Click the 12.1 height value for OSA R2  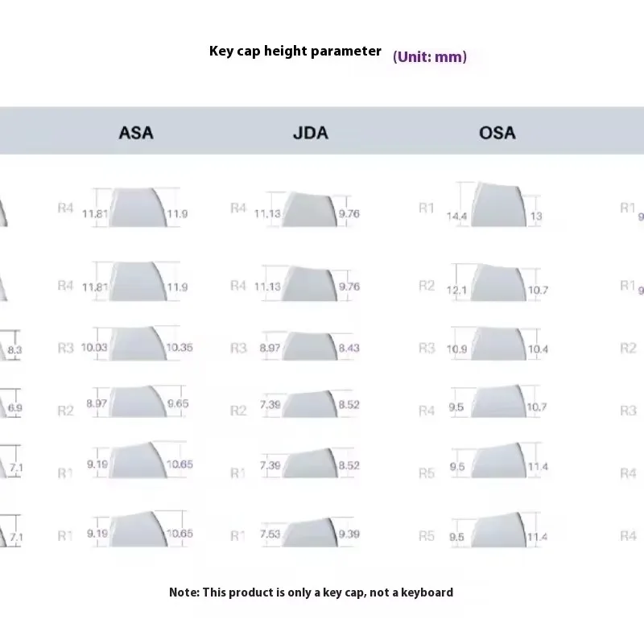(x=457, y=289)
